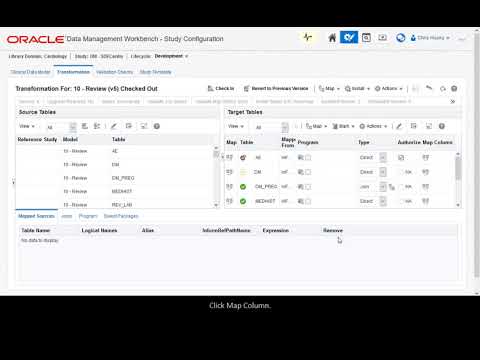Open the user account menu

click(x=430, y=38)
